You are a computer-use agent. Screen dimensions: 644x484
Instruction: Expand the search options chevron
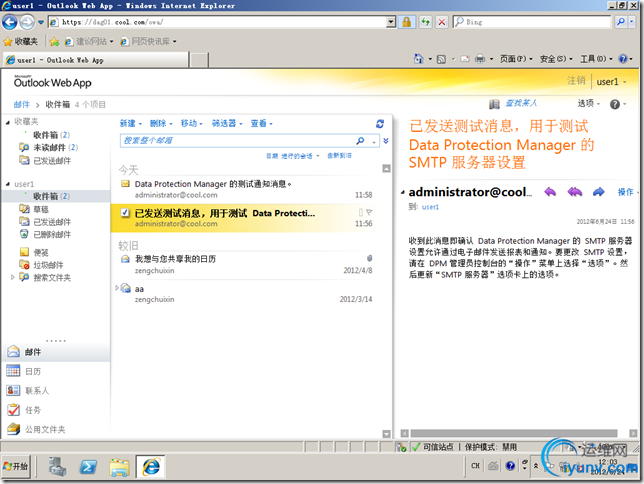point(386,141)
